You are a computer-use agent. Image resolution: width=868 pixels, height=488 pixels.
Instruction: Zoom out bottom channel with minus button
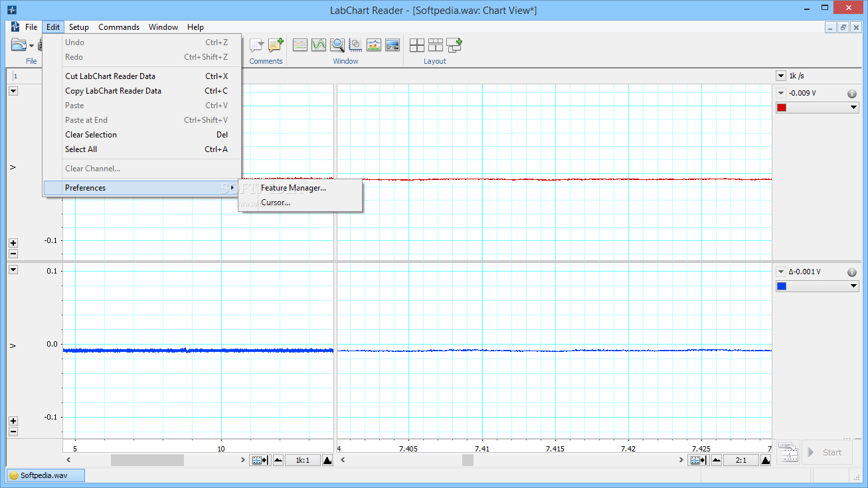[13, 432]
